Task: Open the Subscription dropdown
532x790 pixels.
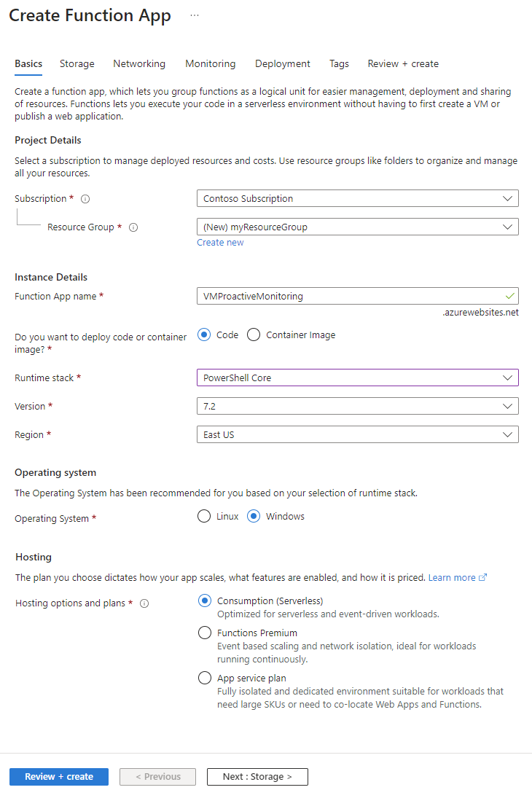Action: click(357, 197)
